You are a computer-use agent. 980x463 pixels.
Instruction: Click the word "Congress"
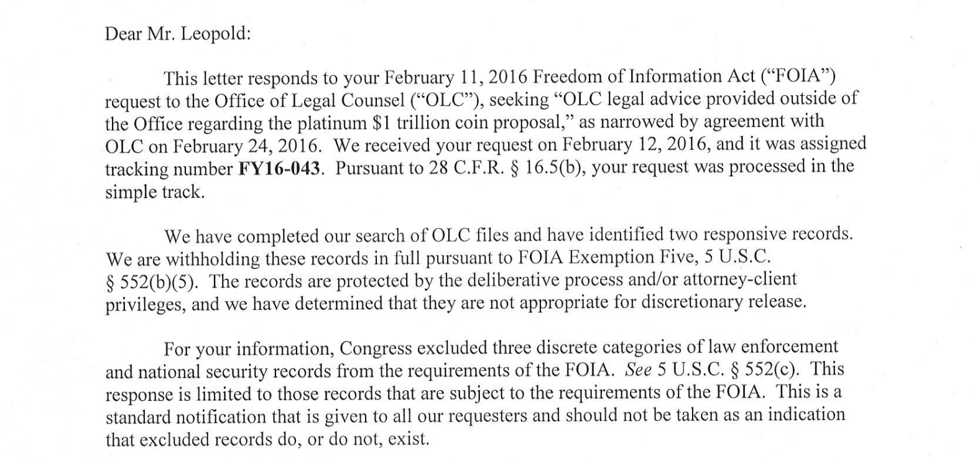pyautogui.click(x=379, y=347)
